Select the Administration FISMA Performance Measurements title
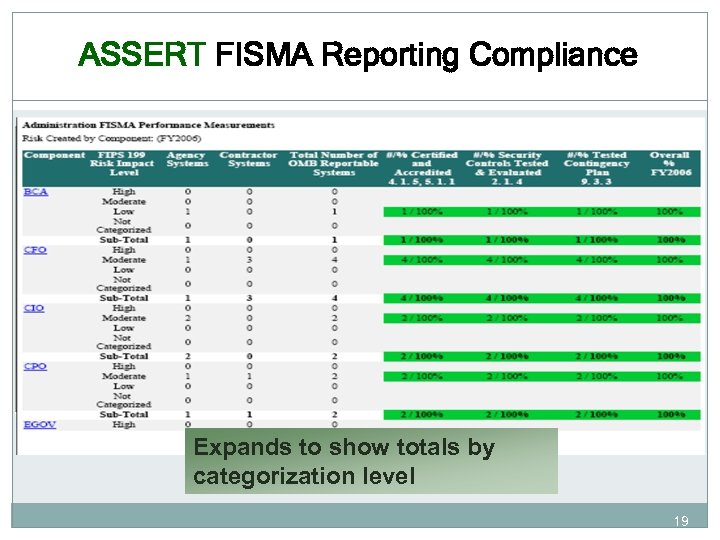720x540 pixels. pos(148,125)
